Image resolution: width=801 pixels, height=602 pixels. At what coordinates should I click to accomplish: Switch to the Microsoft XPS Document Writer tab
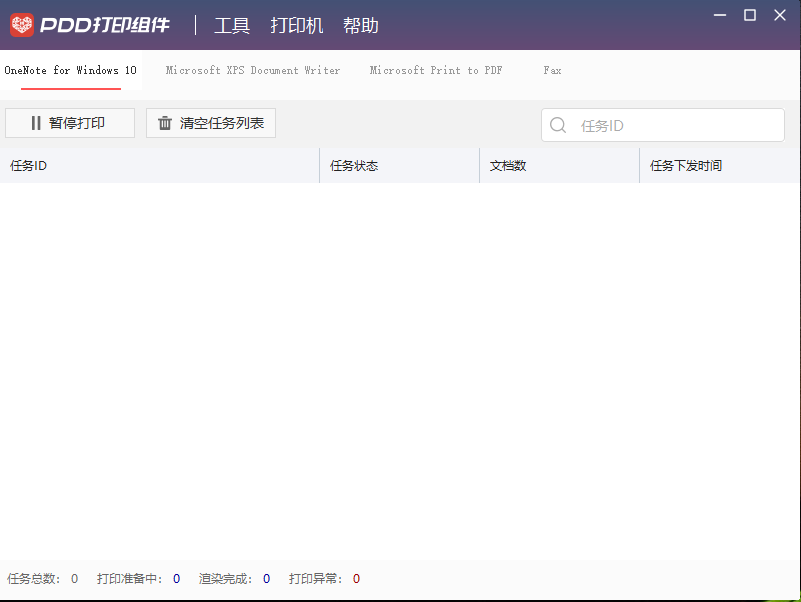pyautogui.click(x=253, y=71)
